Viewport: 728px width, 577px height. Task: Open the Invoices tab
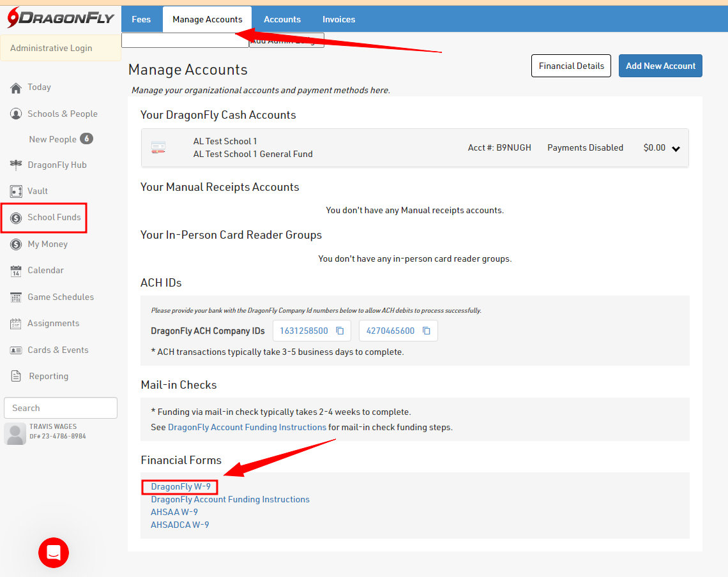(x=338, y=19)
